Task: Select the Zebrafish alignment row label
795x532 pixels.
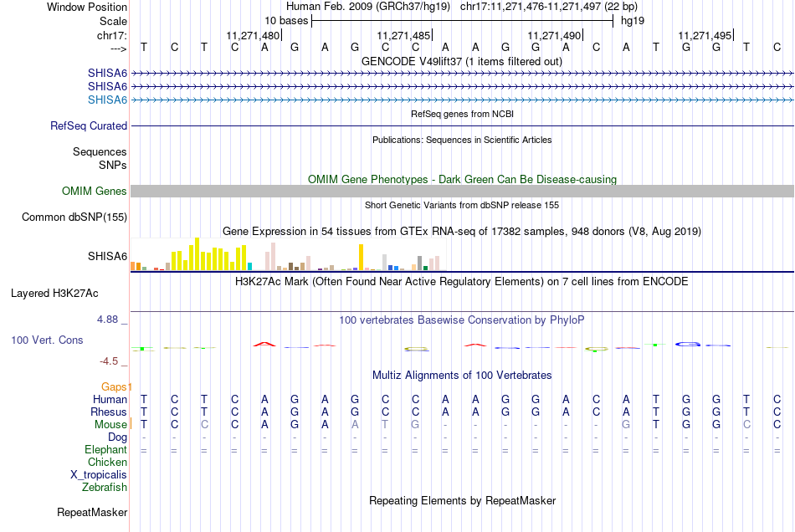Action: tap(105, 488)
